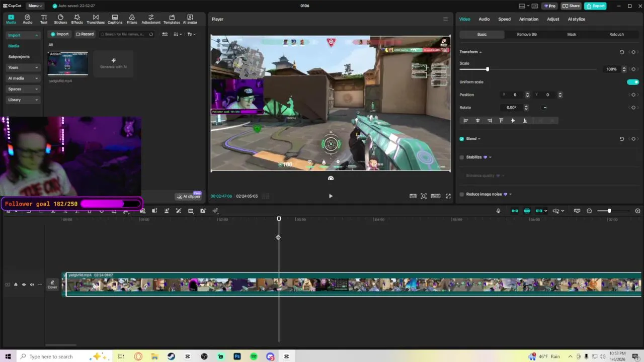This screenshot has width=644, height=362.
Task: Switch to the Audio inspector tab
Action: (x=484, y=19)
